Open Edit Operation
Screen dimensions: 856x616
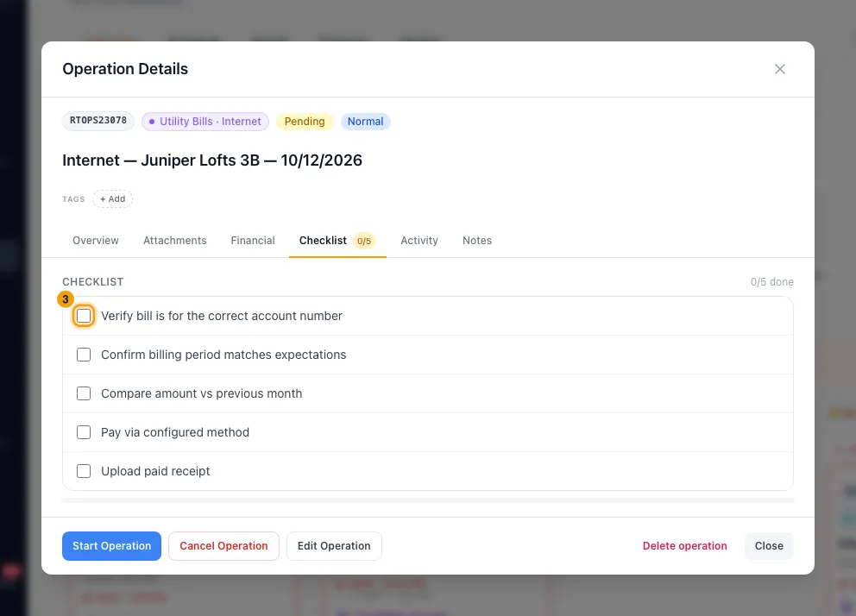[x=334, y=546]
